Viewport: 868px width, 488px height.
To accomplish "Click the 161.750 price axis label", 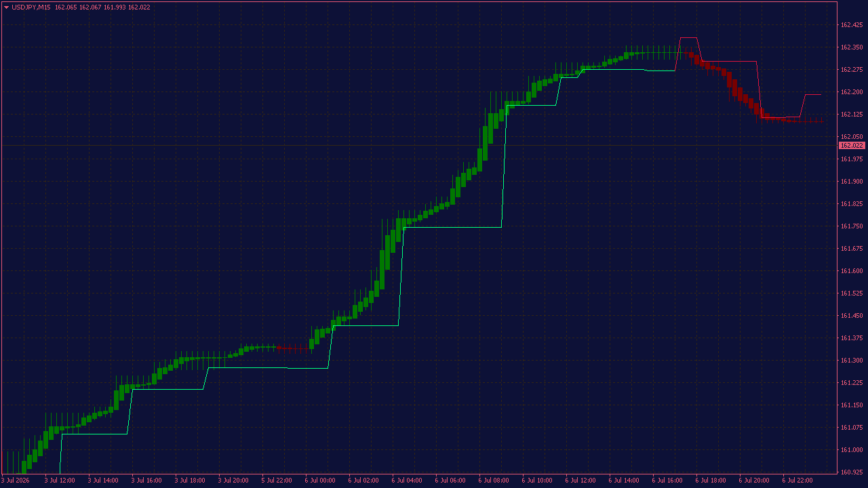I will click(x=852, y=226).
